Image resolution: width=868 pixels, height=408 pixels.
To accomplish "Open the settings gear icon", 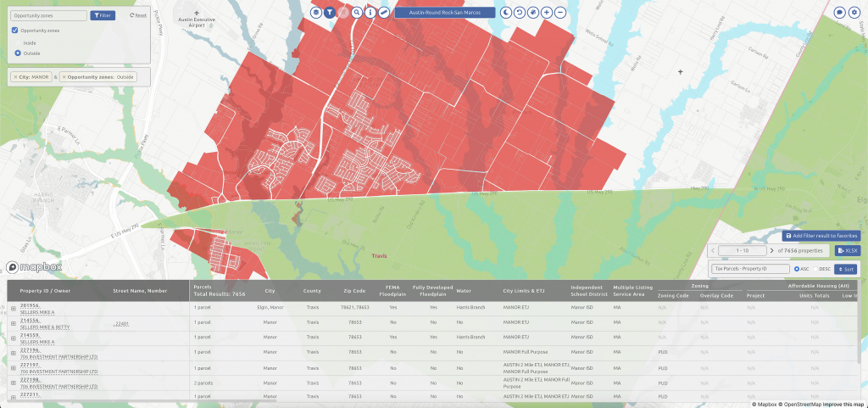I will pyautogui.click(x=854, y=12).
